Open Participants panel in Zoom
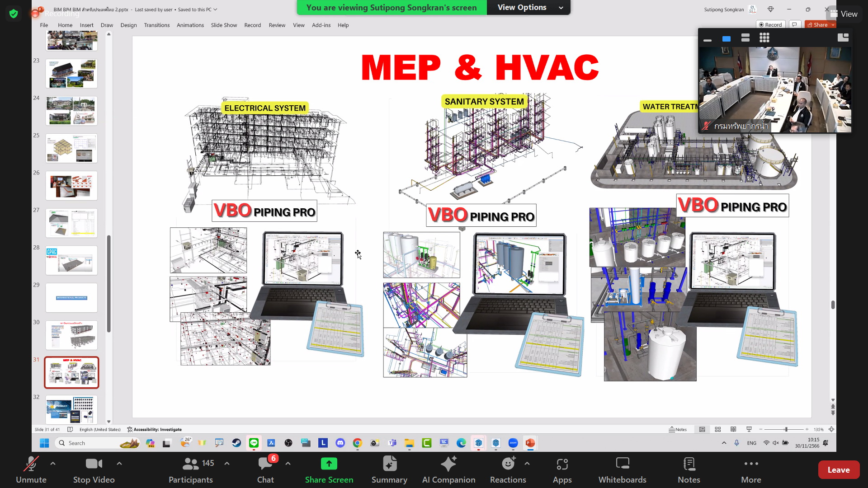Screen dimensions: 868x488 click(x=191, y=470)
